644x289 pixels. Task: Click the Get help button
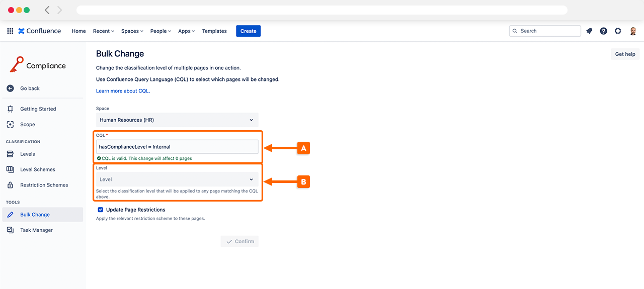pos(625,54)
